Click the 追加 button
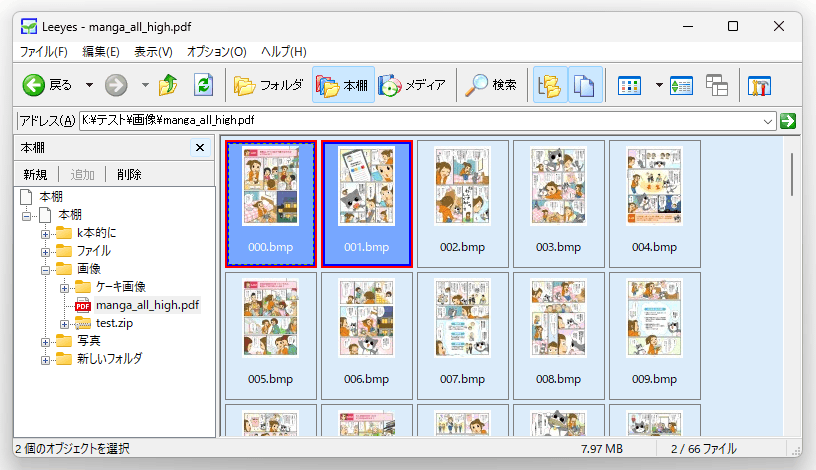 tap(82, 174)
